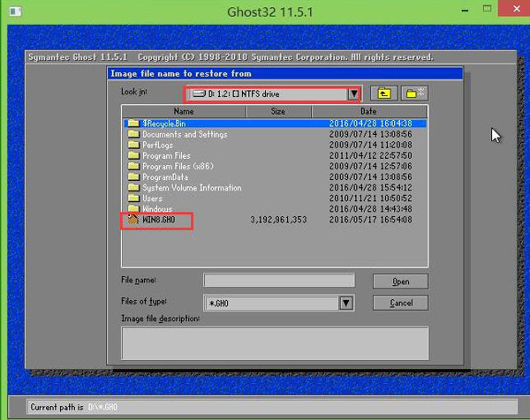Image resolution: width=530 pixels, height=420 pixels.
Task: Open the Ghost32 window system menu icon
Action: tap(15, 11)
